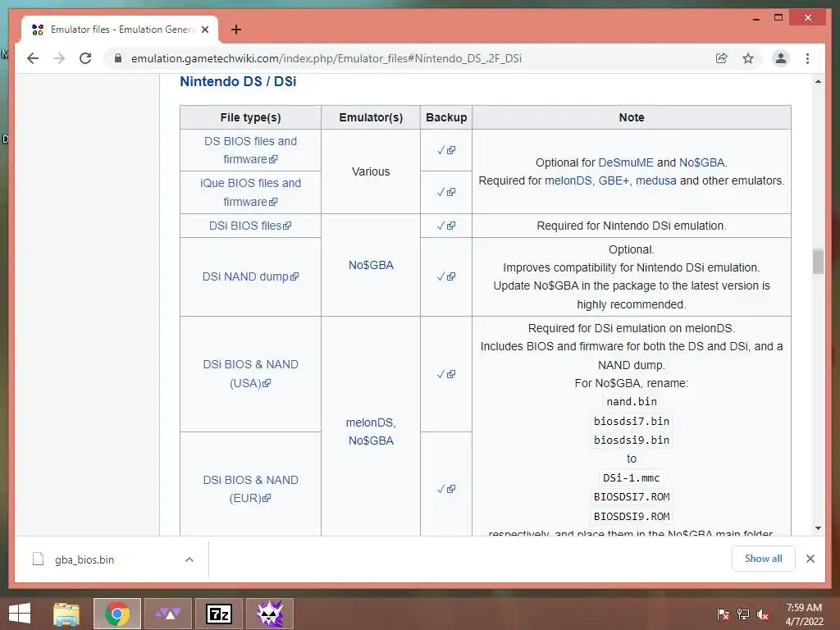Open Action Center flag in tray

724,614
